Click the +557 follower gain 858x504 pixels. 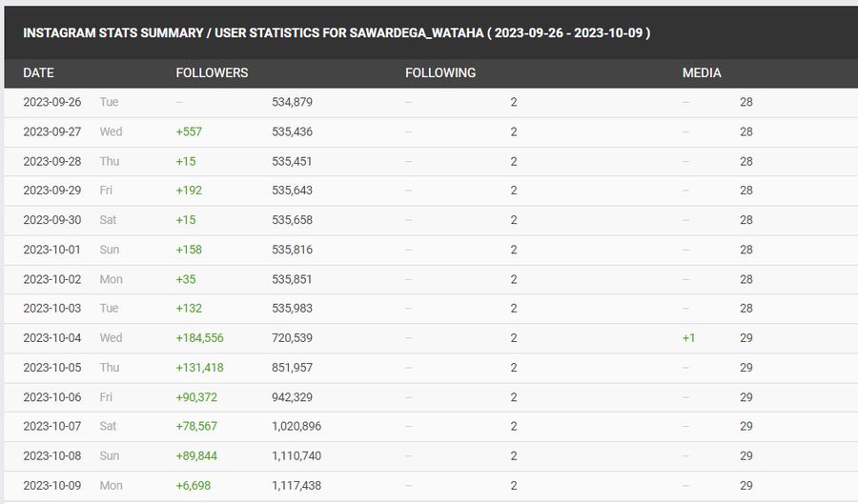click(189, 131)
